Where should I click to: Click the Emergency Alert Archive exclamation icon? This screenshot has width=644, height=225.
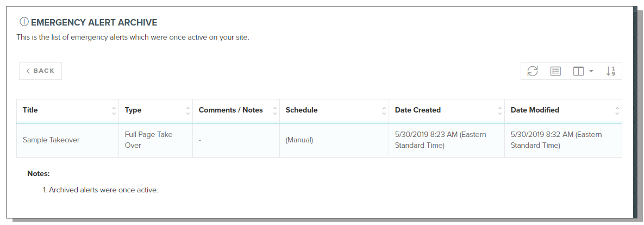[24, 22]
